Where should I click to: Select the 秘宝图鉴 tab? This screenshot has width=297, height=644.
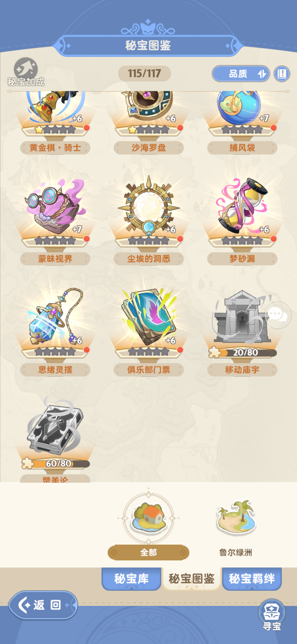pyautogui.click(x=192, y=579)
